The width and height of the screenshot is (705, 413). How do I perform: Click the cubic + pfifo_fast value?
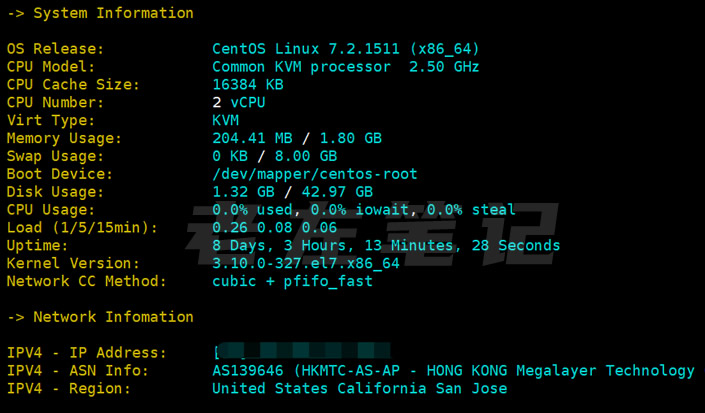coord(292,281)
